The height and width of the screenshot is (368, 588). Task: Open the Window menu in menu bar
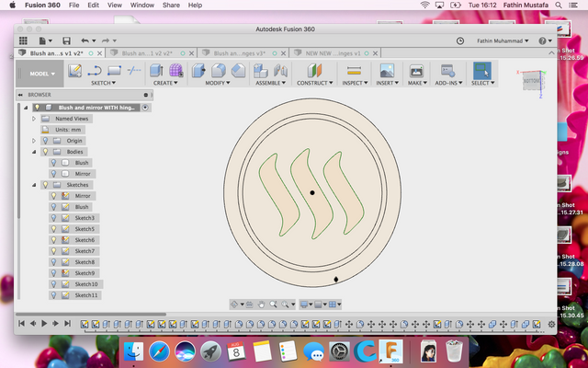(x=142, y=5)
